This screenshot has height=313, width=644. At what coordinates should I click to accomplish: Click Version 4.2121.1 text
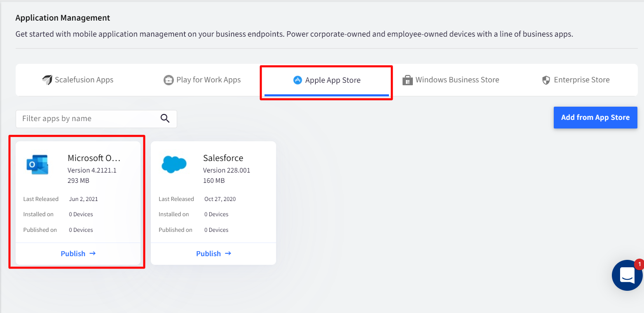click(x=92, y=170)
